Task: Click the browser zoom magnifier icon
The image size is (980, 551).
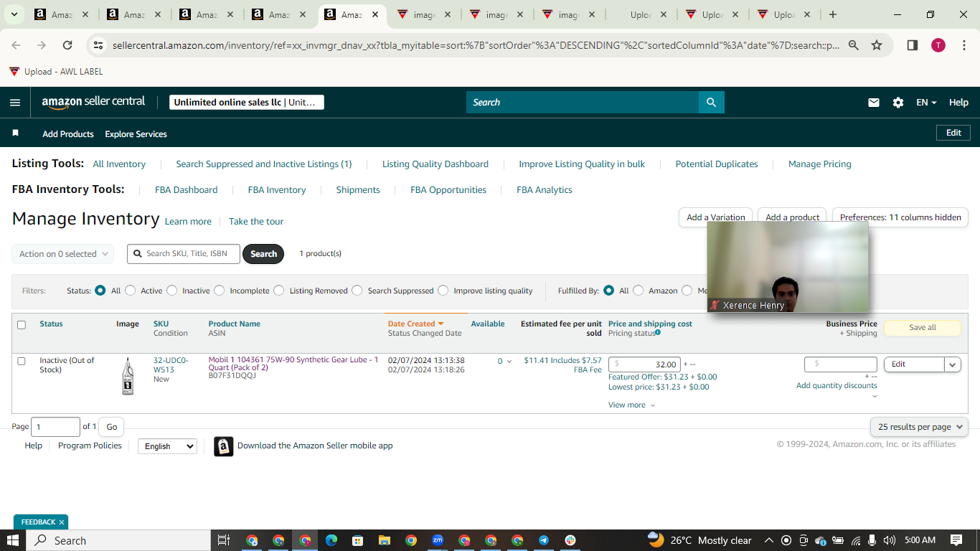Action: pos(854,45)
